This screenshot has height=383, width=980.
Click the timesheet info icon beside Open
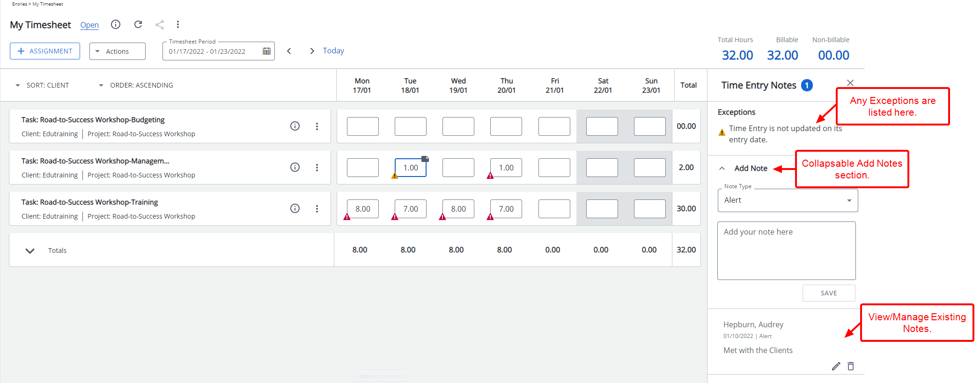click(x=116, y=24)
